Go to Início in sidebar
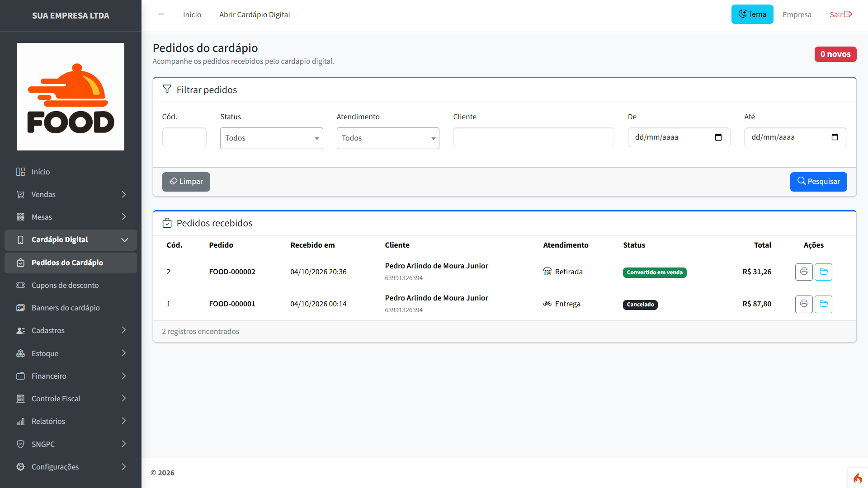 (71, 172)
